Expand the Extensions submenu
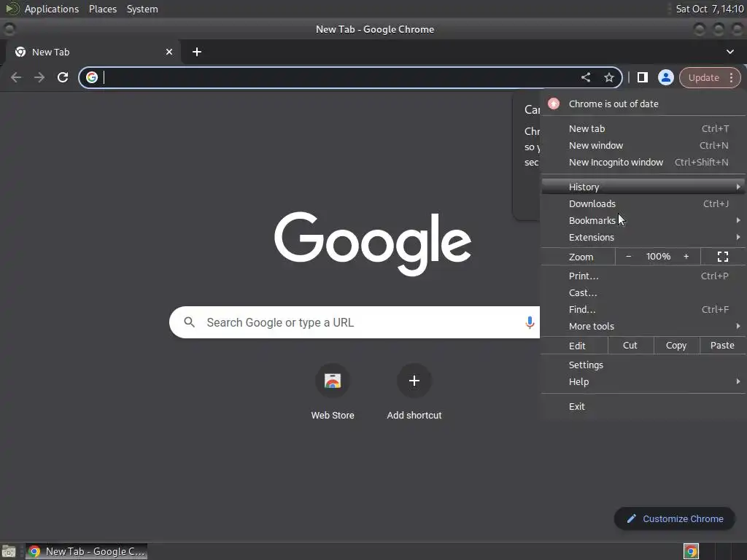747x560 pixels. [643, 237]
